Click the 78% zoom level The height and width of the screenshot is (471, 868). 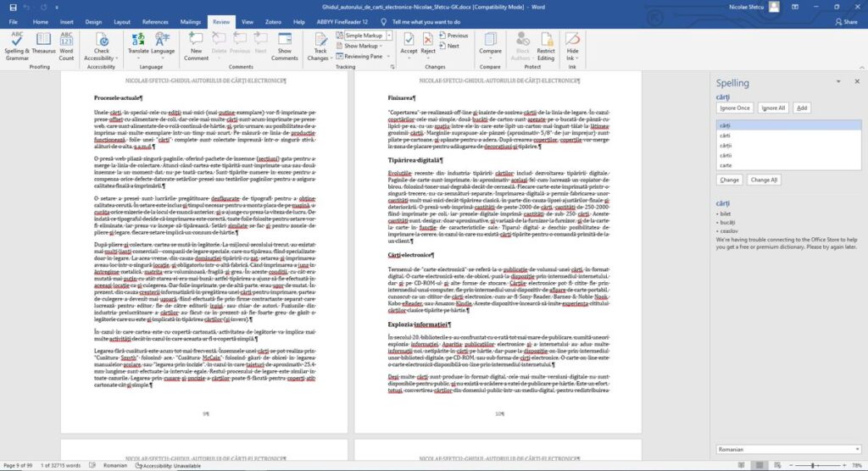[x=857, y=465]
